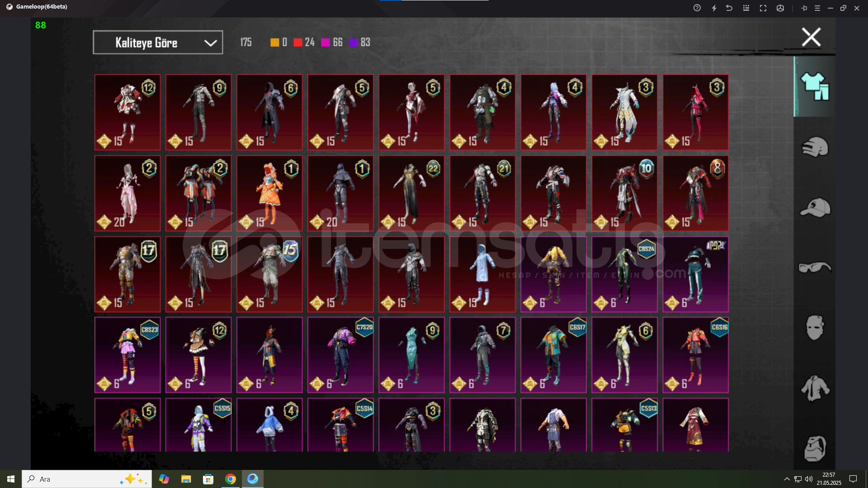
Task: Open the Kaliteye Göre sort dropdown
Action: pyautogui.click(x=158, y=42)
